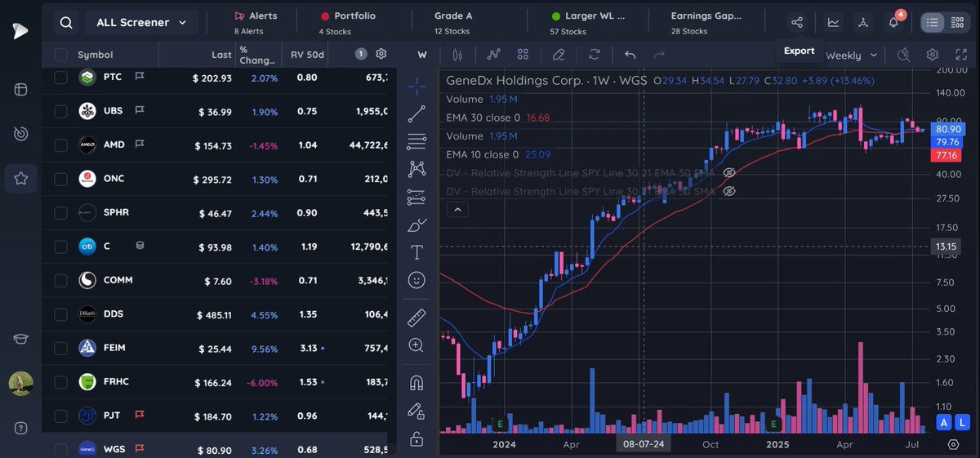This screenshot has height=458, width=980.
Task: Check the COMM row checkbox
Action: pos(61,280)
